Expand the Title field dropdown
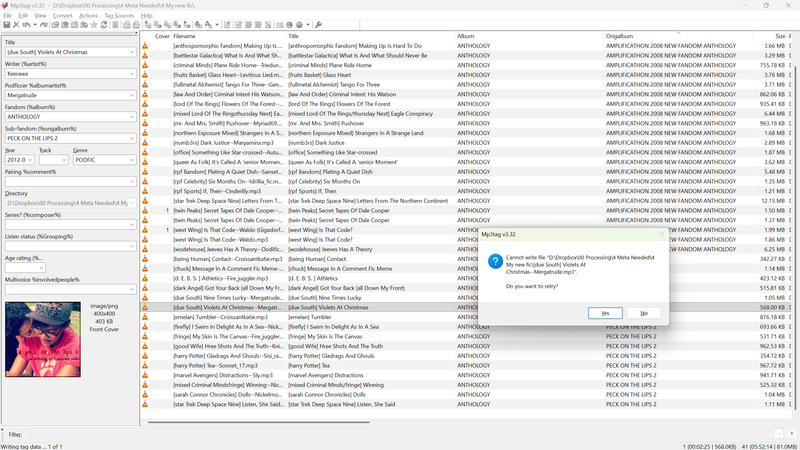The image size is (800, 450). coord(132,52)
